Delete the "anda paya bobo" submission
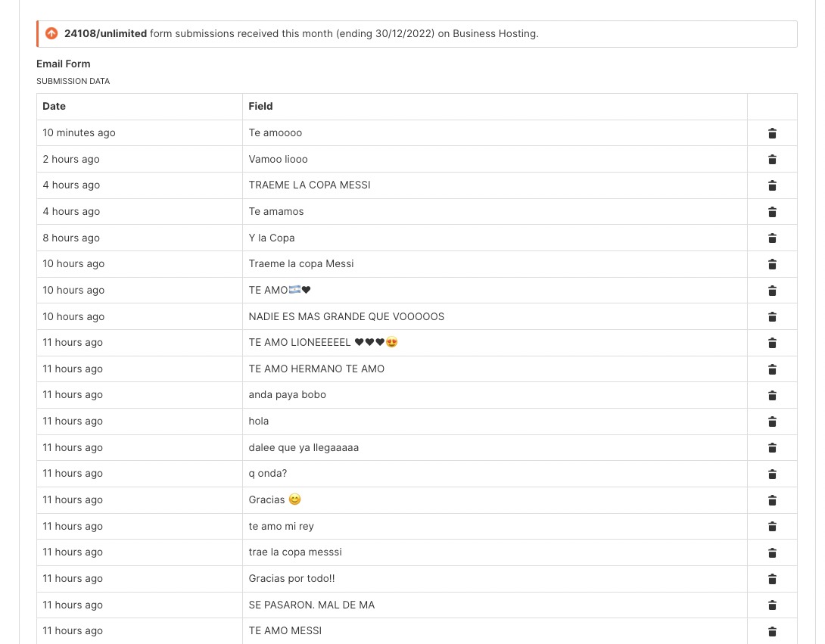 (x=772, y=395)
